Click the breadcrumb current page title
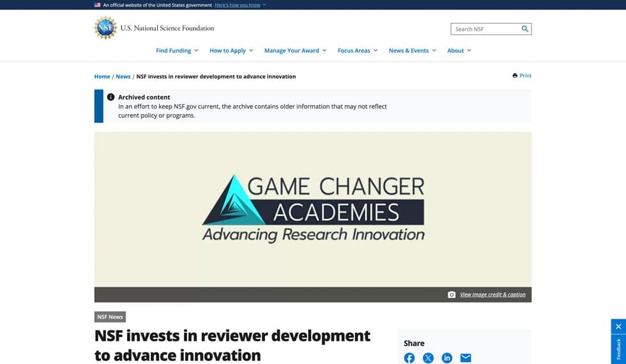The height and width of the screenshot is (364, 626). point(216,76)
